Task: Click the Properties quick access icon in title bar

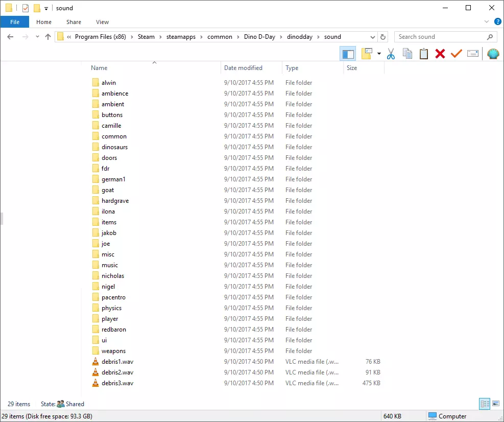Action: [x=26, y=8]
